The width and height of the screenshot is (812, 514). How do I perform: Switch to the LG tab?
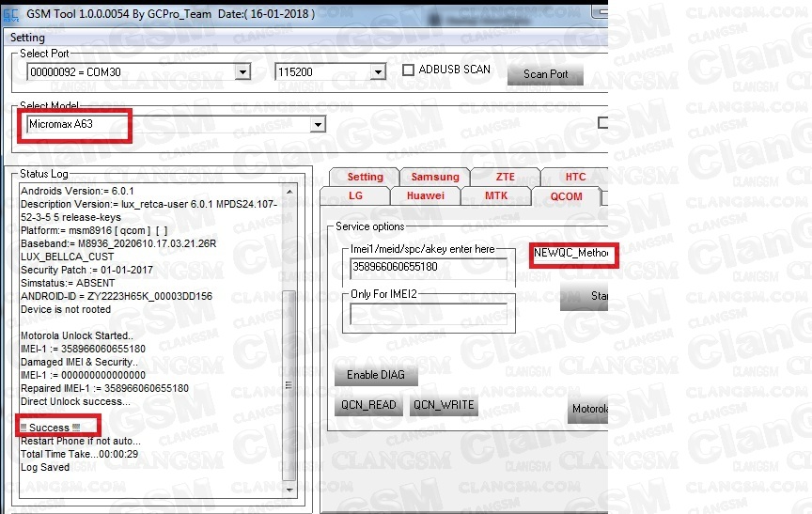(355, 196)
